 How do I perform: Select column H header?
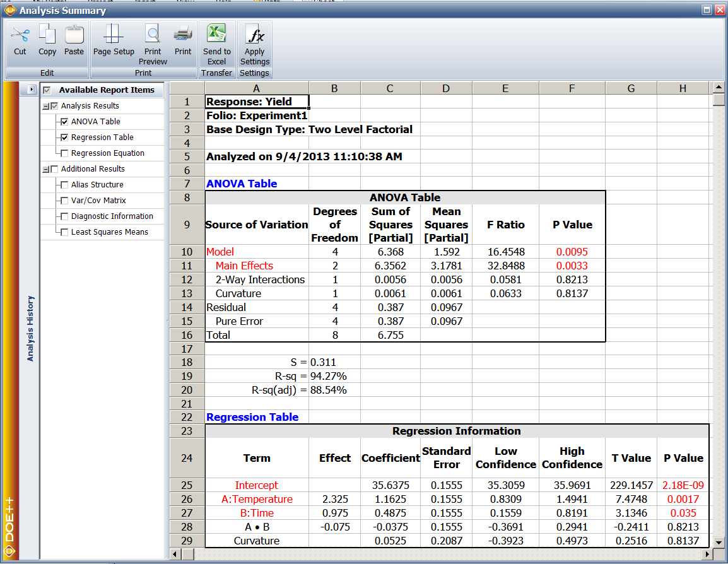pos(683,88)
